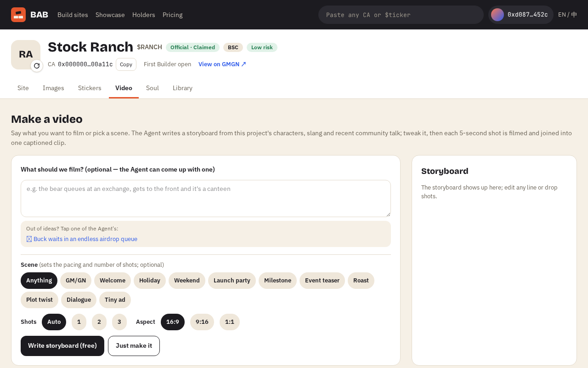The width and height of the screenshot is (588, 368).
Task: Open View on GMGN link
Action: click(222, 64)
